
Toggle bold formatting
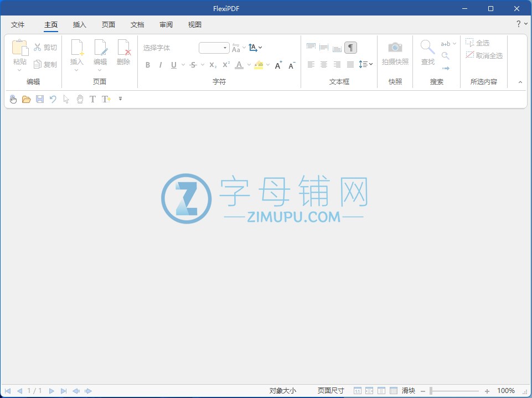(x=148, y=65)
